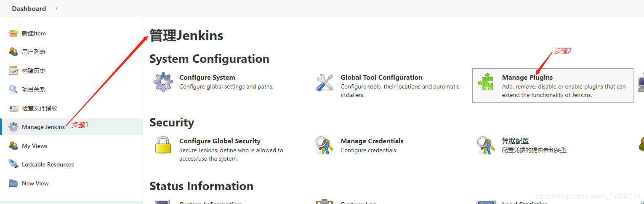Open 用户列表 link in sidebar
644x204 pixels.
(x=34, y=52)
